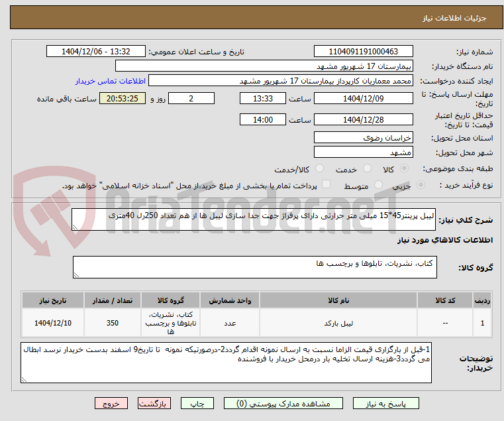The image size is (504, 421).
Task: Click the general need description textarea
Action: pos(253,219)
